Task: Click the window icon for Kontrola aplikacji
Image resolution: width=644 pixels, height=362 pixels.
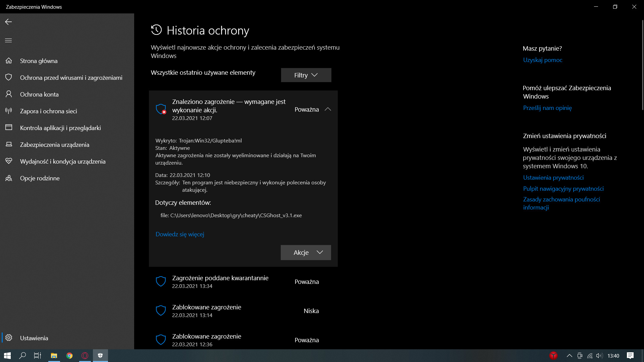Action: 9,128
